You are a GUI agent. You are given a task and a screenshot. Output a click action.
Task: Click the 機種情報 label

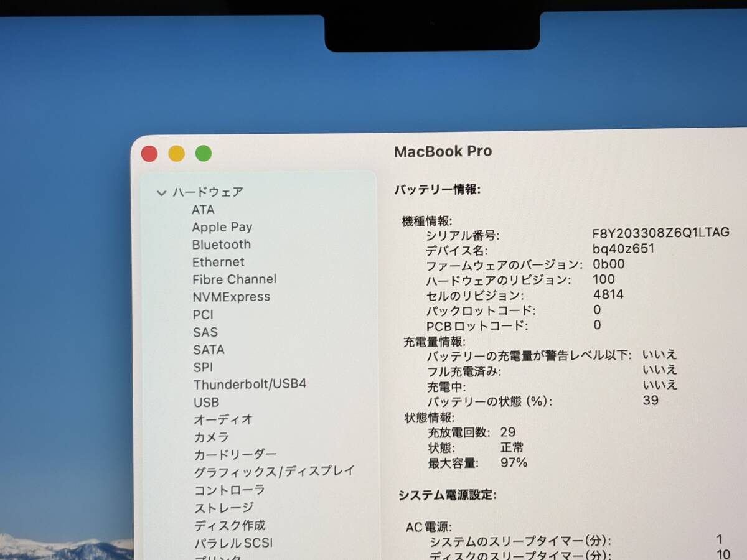point(427,220)
